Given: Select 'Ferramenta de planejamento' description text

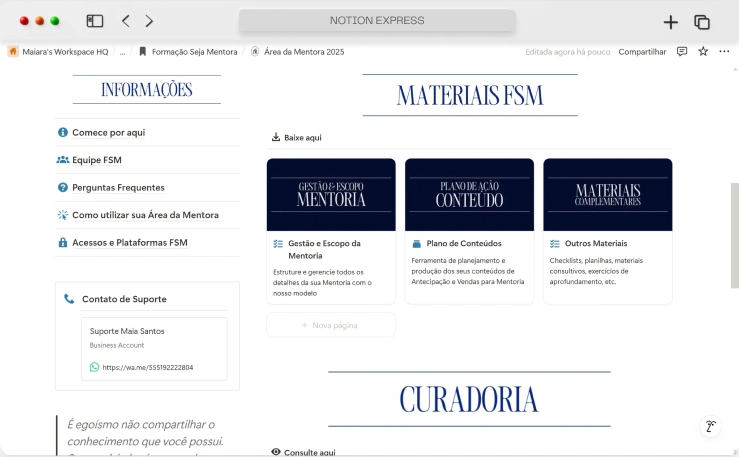Looking at the screenshot, I should click(468, 271).
